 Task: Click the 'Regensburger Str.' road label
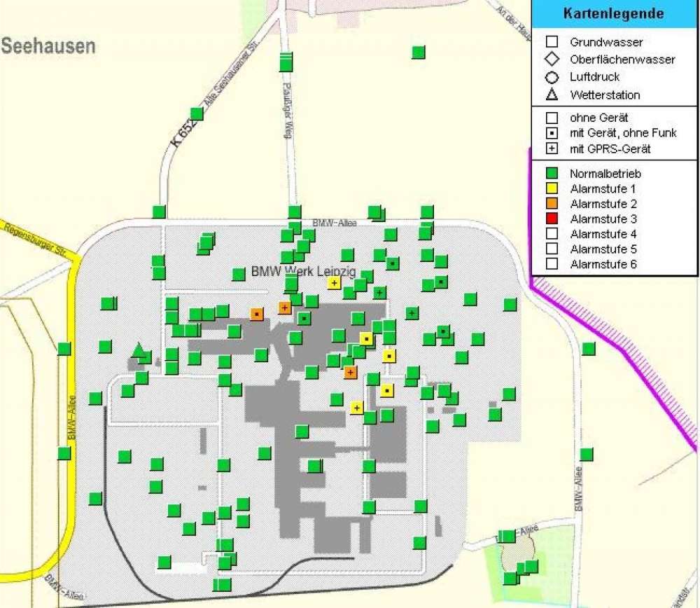[36, 239]
